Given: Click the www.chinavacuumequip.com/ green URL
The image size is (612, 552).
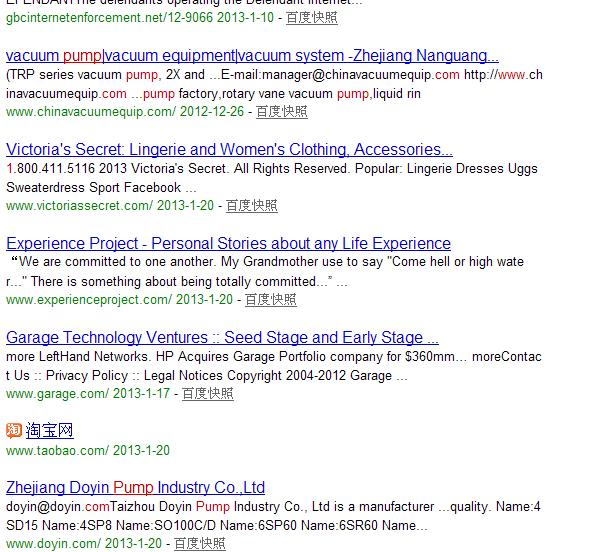Looking at the screenshot, I should tap(91, 112).
